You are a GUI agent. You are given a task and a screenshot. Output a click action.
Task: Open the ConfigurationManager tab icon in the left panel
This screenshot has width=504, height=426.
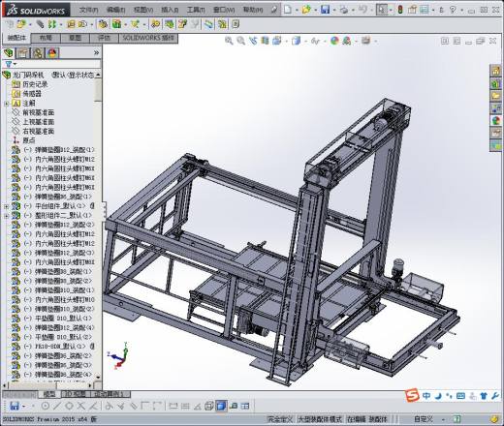pos(38,53)
